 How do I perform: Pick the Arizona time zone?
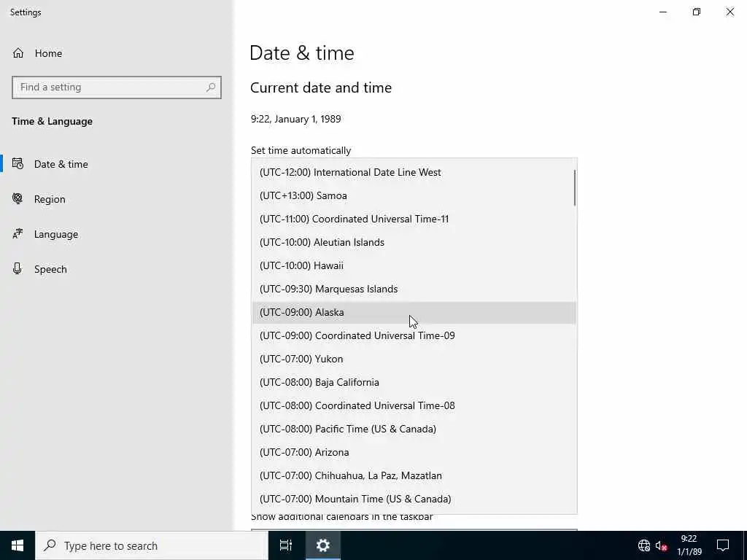414,452
